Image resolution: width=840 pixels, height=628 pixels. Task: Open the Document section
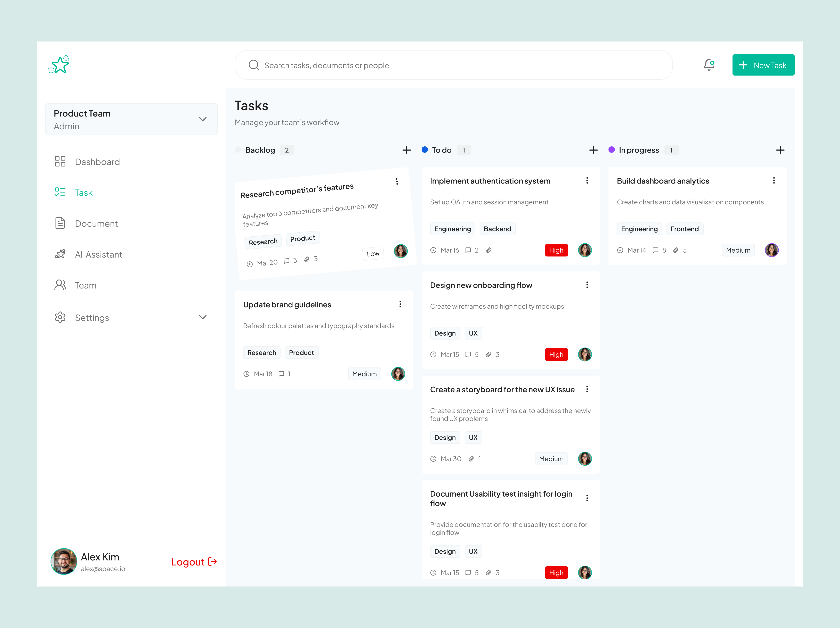(x=96, y=224)
